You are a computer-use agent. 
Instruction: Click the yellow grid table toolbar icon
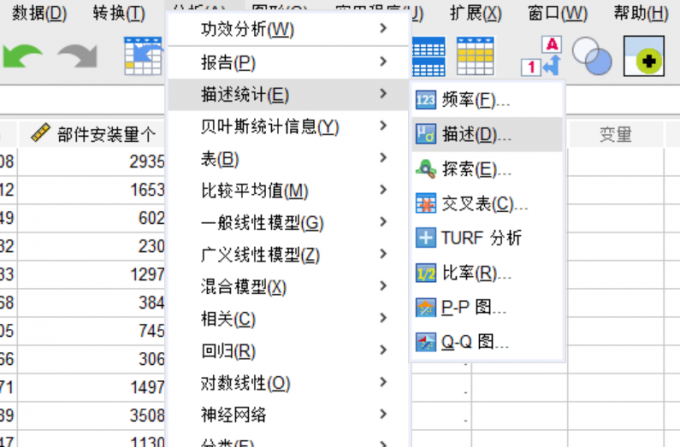[x=475, y=56]
